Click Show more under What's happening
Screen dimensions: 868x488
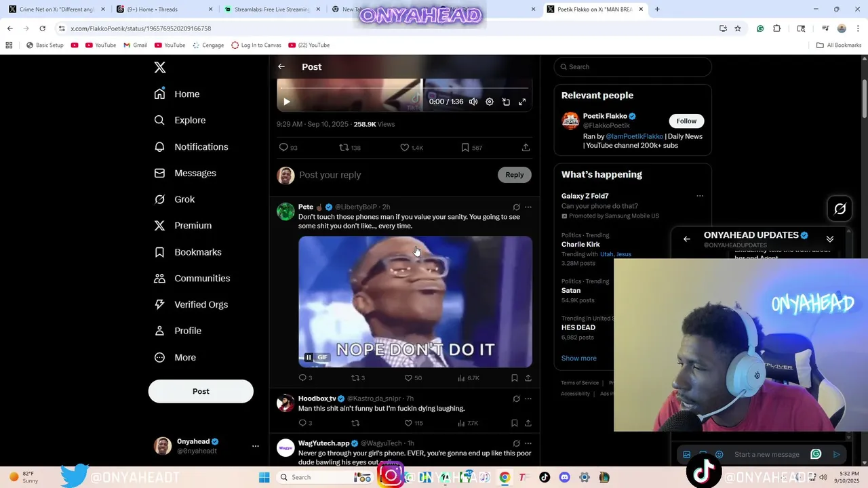tap(579, 358)
